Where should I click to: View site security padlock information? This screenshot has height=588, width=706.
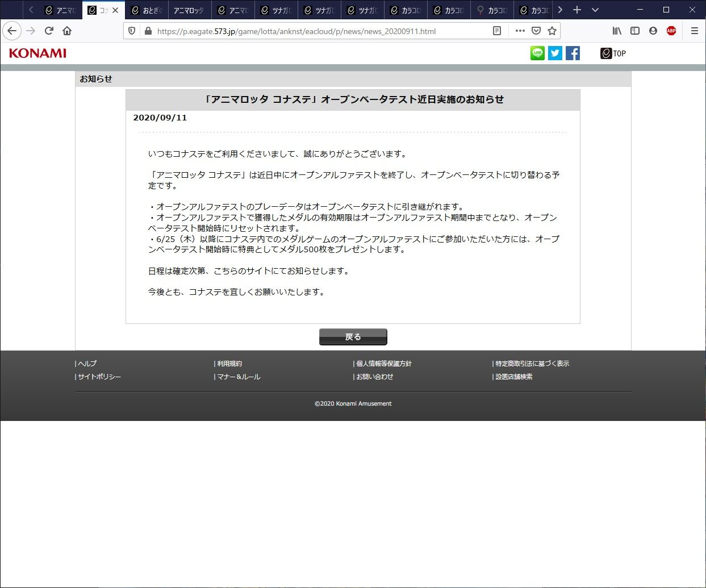[x=148, y=31]
